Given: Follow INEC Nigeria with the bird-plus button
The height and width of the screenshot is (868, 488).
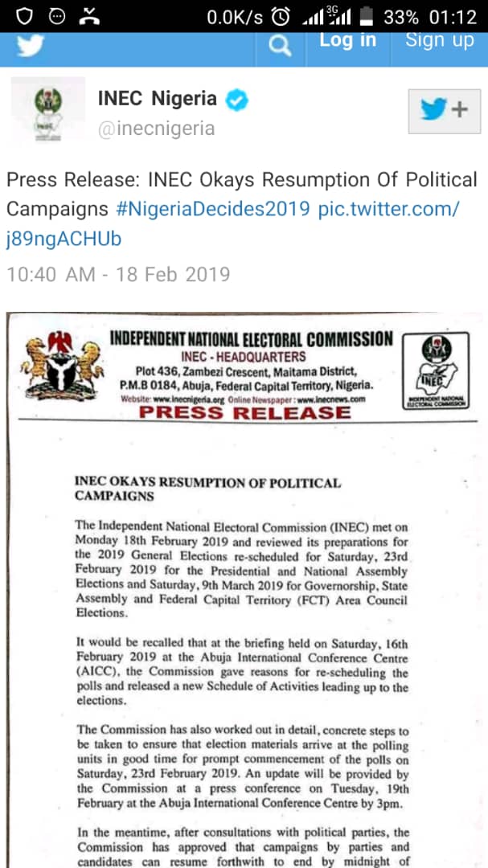Looking at the screenshot, I should tap(444, 110).
